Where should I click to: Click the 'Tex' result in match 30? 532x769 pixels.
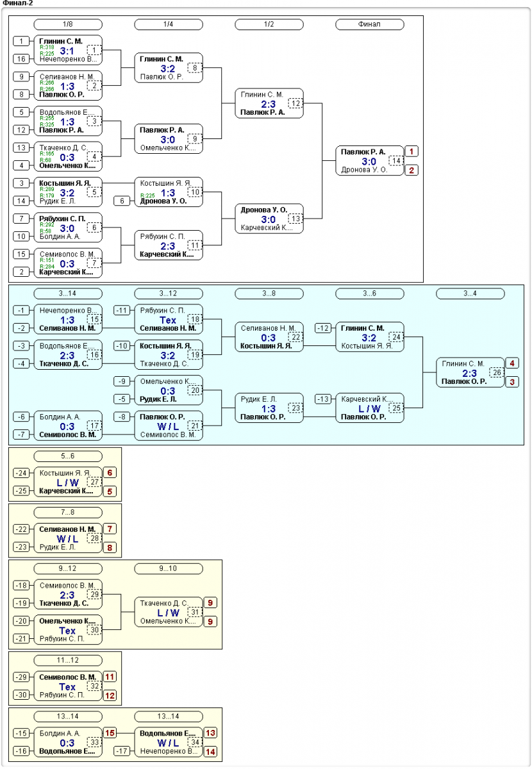click(67, 630)
